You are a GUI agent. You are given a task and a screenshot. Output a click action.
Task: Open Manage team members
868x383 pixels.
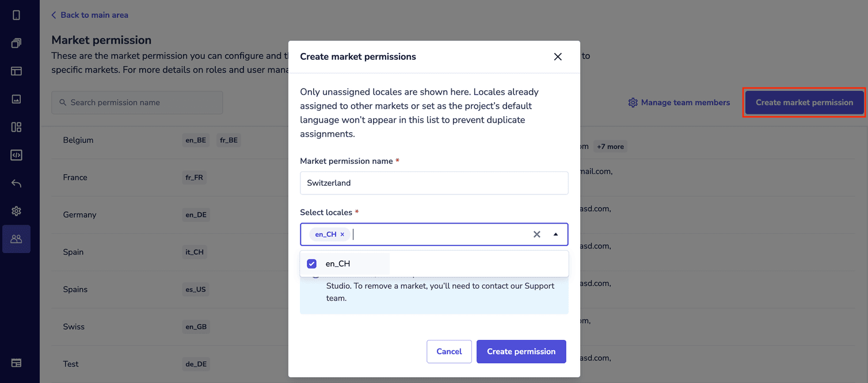pyautogui.click(x=679, y=102)
